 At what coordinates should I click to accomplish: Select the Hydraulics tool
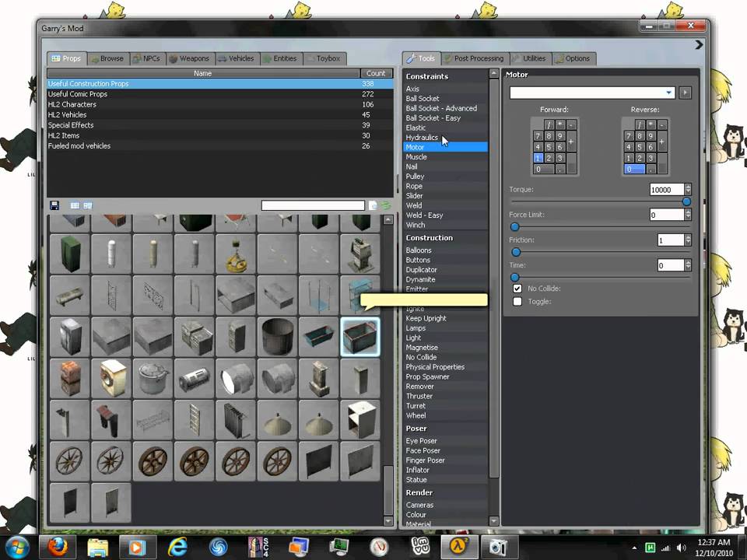point(445,138)
